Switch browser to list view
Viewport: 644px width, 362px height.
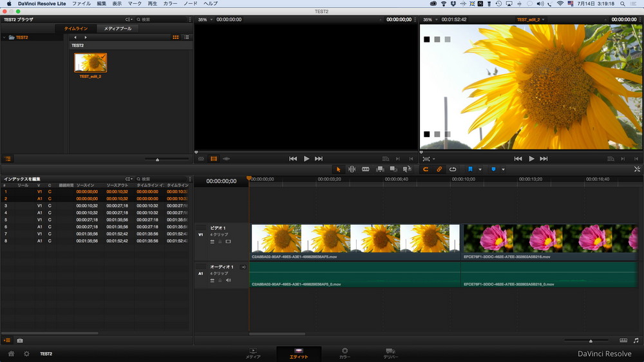[187, 37]
